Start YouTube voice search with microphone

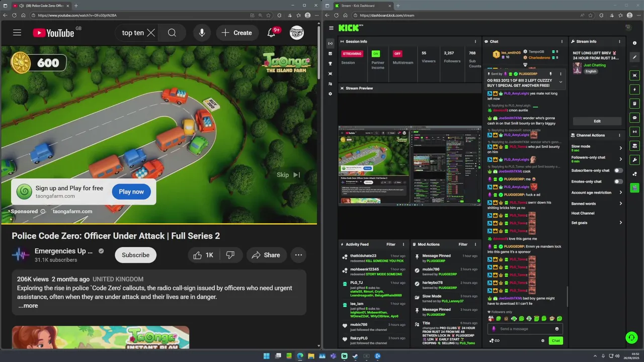click(x=202, y=33)
